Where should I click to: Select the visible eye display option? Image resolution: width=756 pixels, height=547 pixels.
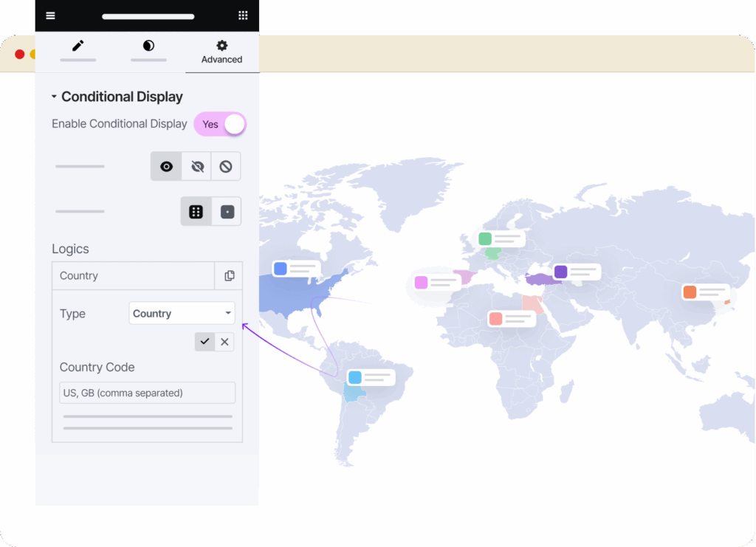pyautogui.click(x=165, y=166)
